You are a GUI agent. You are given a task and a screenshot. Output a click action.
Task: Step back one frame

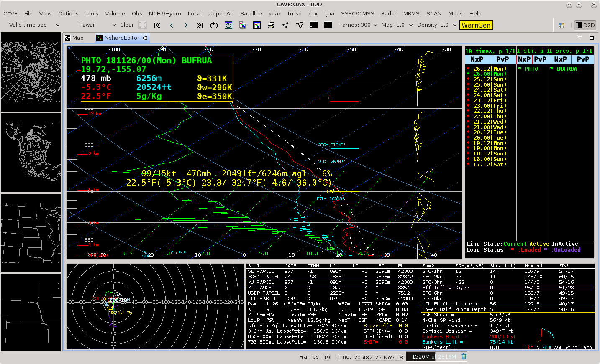point(172,25)
